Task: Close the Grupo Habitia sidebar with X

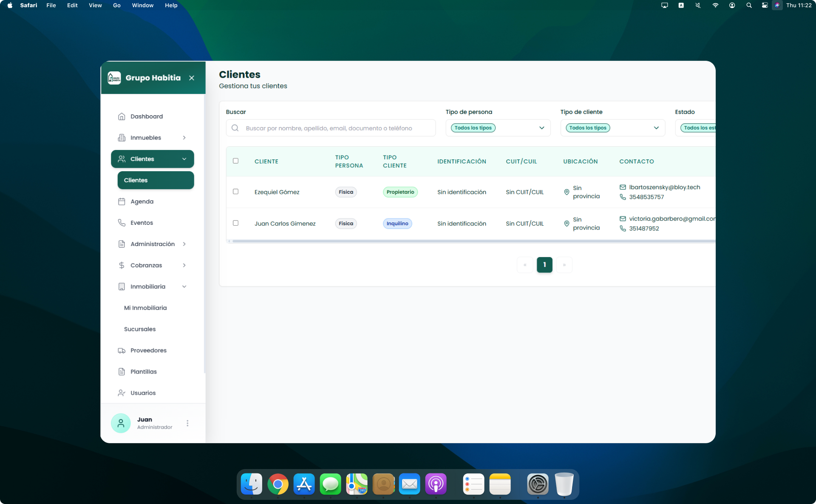Action: 192,78
